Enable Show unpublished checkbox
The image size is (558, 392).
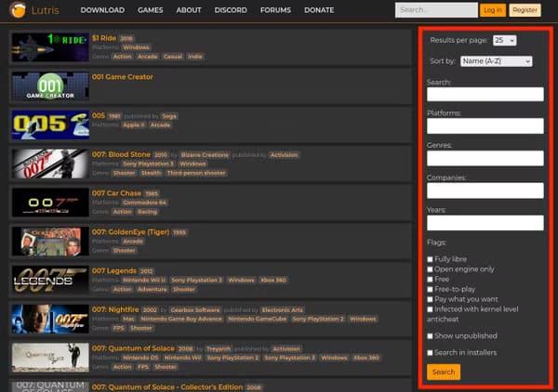(430, 336)
